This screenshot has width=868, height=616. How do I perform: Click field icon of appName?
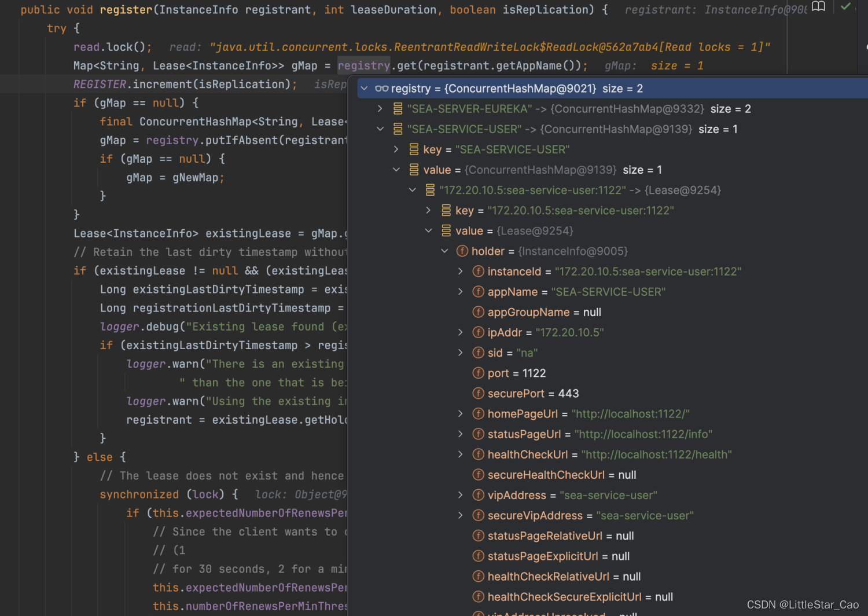click(479, 291)
